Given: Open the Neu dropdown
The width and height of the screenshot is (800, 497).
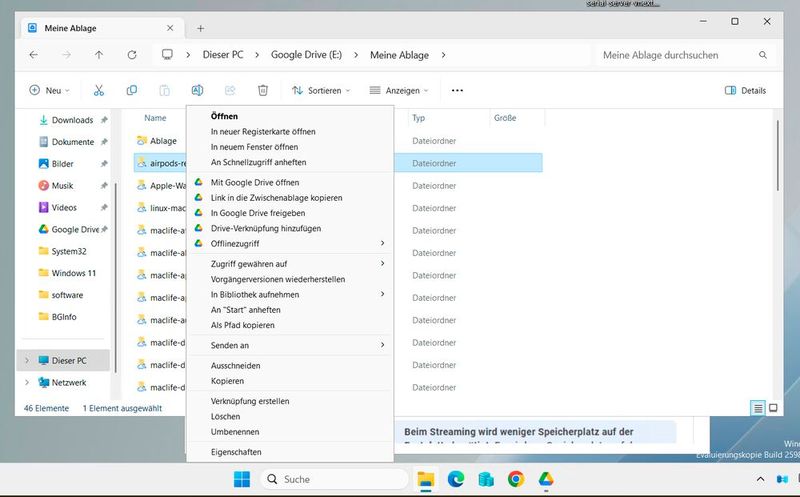Looking at the screenshot, I should point(49,90).
